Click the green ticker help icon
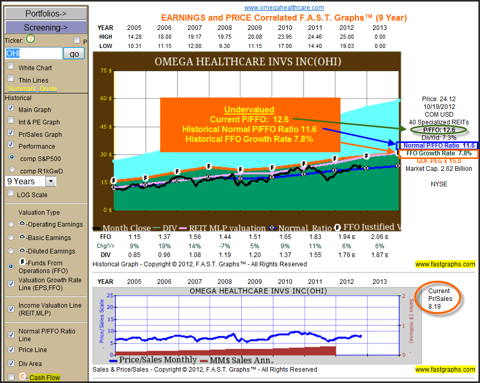The width and height of the screenshot is (480, 383). click(x=30, y=39)
